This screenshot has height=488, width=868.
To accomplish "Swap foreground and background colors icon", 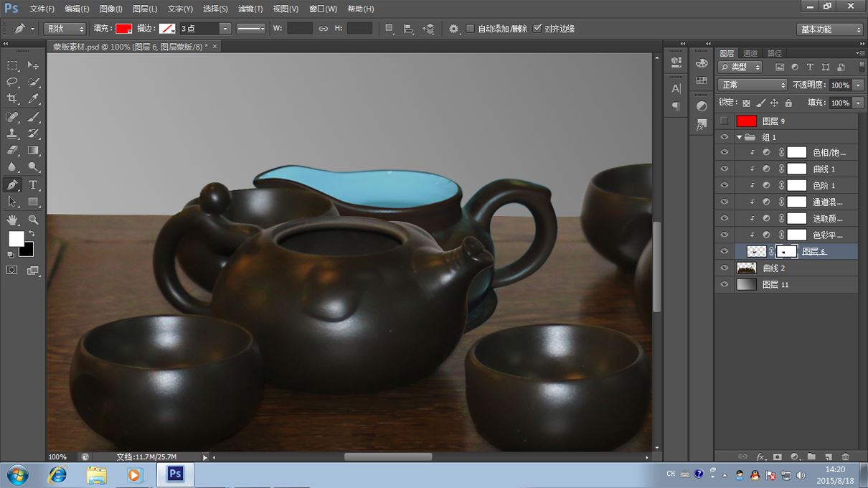I will pyautogui.click(x=32, y=234).
